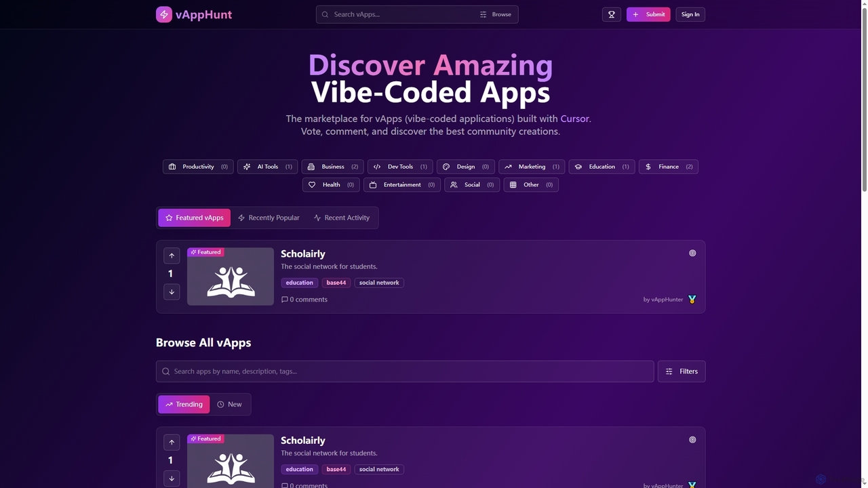The image size is (868, 488).
Task: Click the medal badge icon in the Featured vApps section
Action: point(692,300)
